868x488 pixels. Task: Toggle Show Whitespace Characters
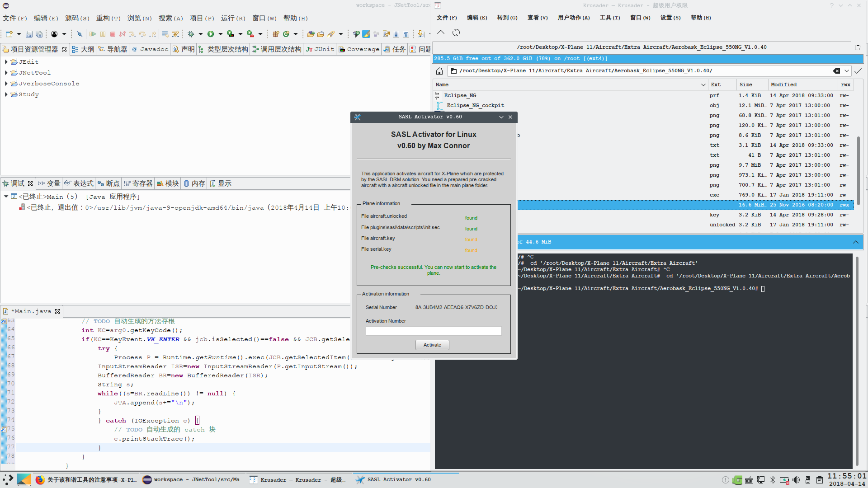[406, 34]
